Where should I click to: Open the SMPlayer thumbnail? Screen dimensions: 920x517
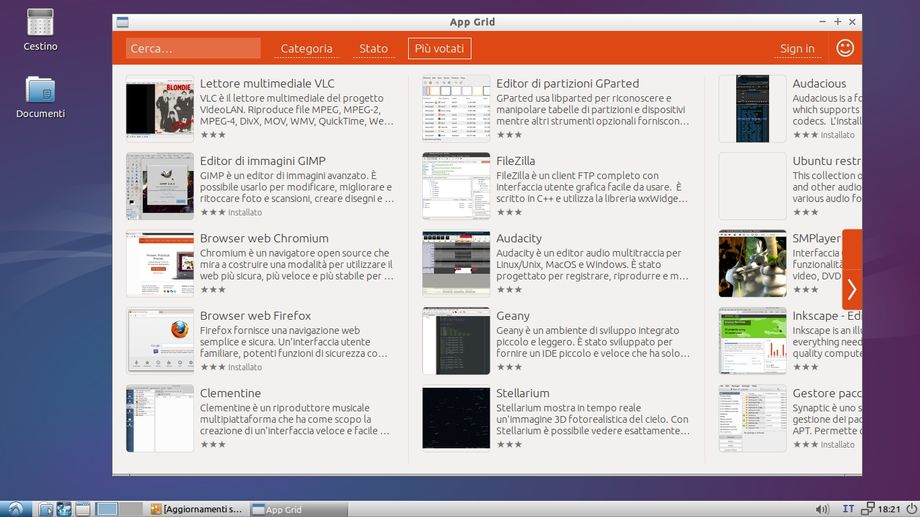pyautogui.click(x=752, y=263)
